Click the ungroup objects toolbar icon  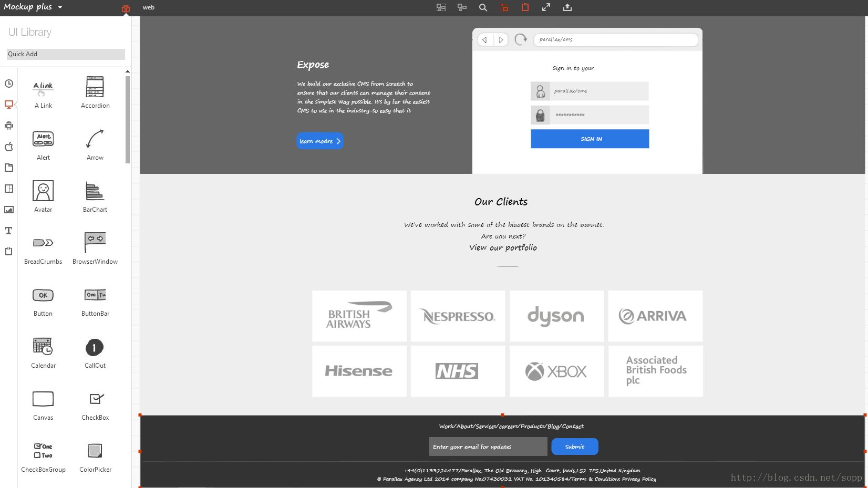coord(462,7)
